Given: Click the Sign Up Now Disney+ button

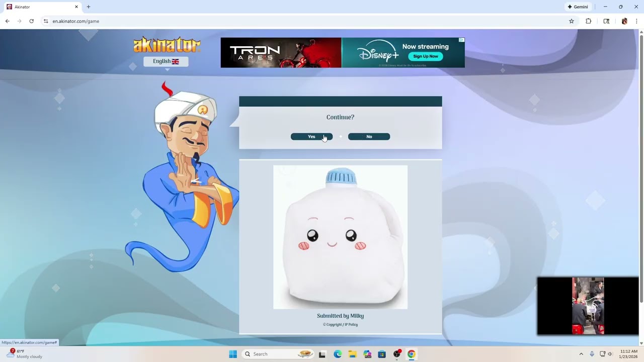Looking at the screenshot, I should click(x=426, y=56).
